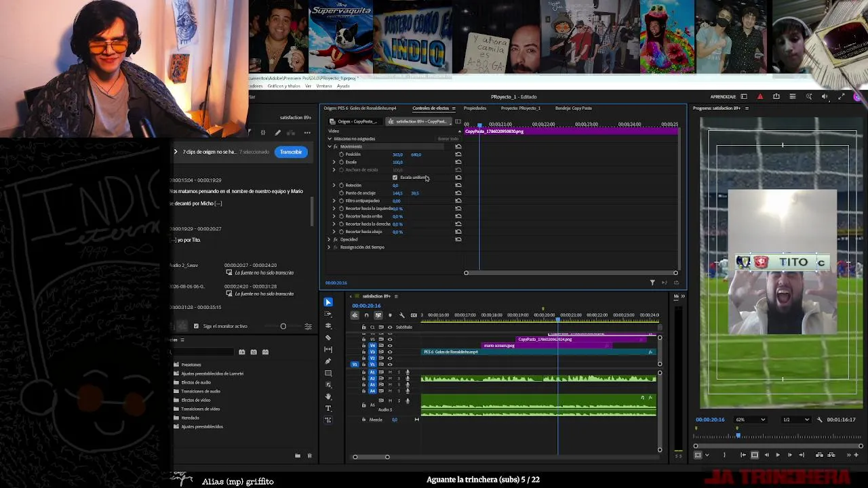Collapse Máscaras no asignadas section
This screenshot has height=488, width=868.
point(330,139)
